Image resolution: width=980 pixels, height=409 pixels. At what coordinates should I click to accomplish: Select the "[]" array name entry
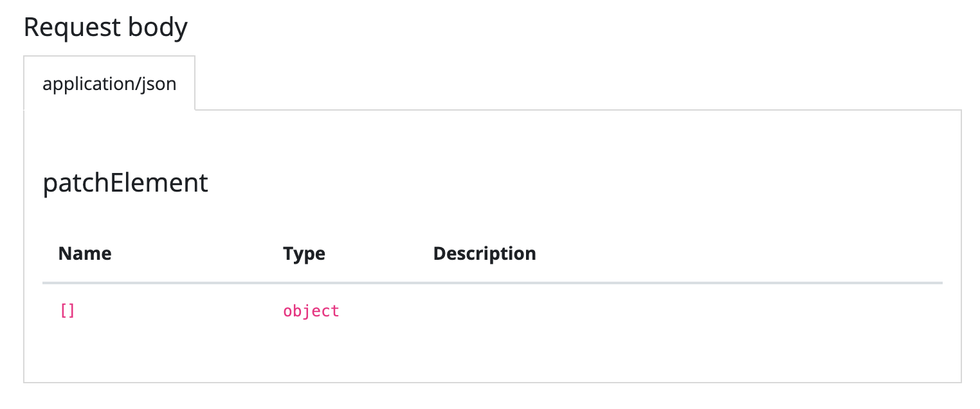pyautogui.click(x=67, y=311)
